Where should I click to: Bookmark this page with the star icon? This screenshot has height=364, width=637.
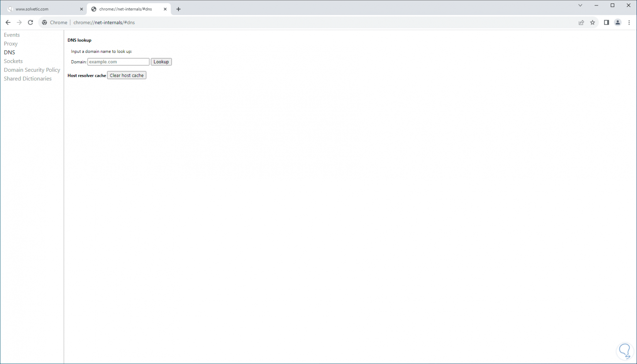coord(593,22)
